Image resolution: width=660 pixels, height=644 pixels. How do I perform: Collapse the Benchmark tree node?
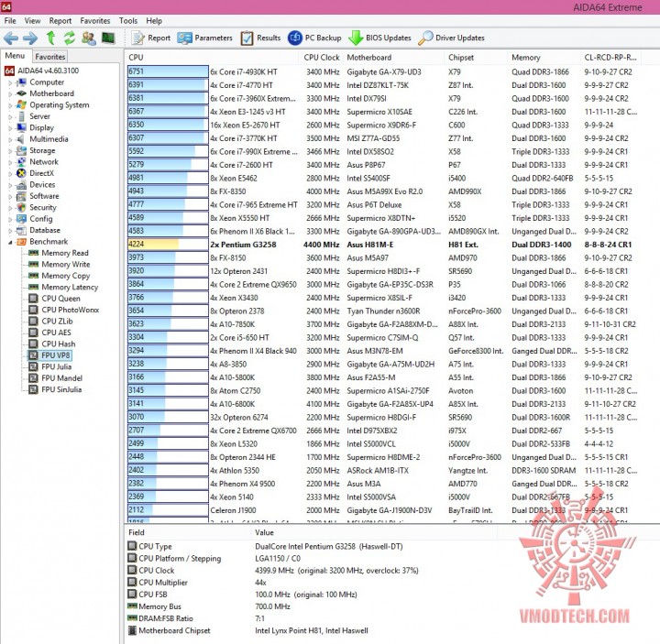[x=10, y=242]
